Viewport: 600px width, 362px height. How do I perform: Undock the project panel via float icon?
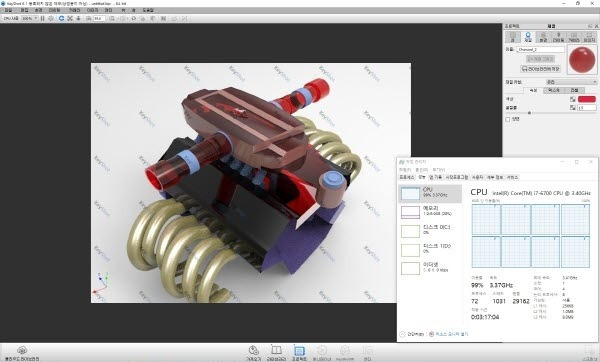click(590, 26)
